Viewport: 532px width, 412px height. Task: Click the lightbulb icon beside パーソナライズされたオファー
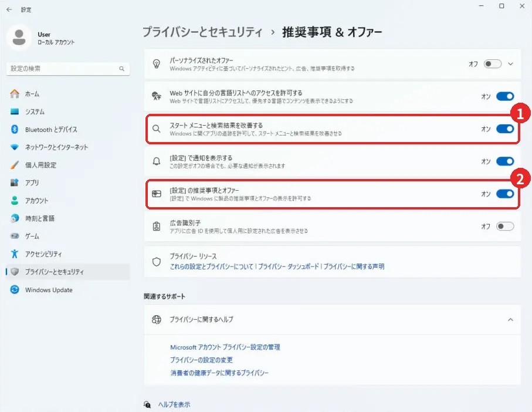point(157,64)
